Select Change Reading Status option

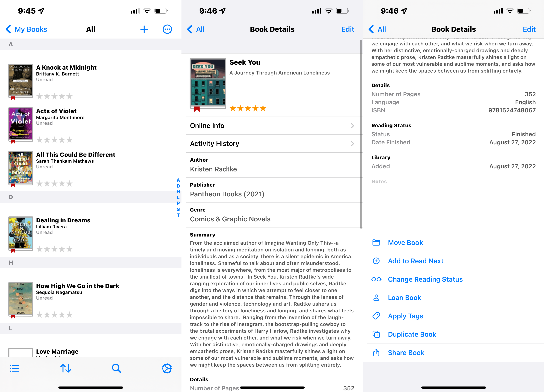tap(425, 279)
